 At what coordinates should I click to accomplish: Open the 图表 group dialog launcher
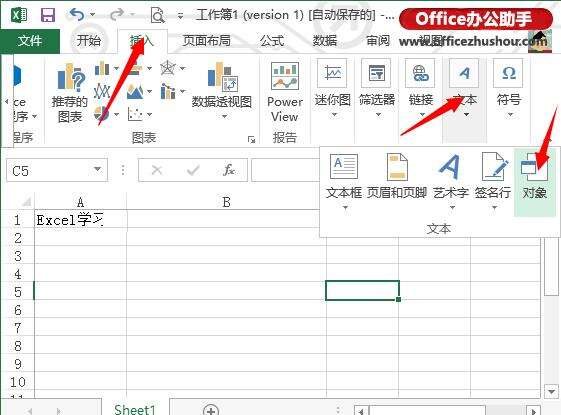(252, 139)
